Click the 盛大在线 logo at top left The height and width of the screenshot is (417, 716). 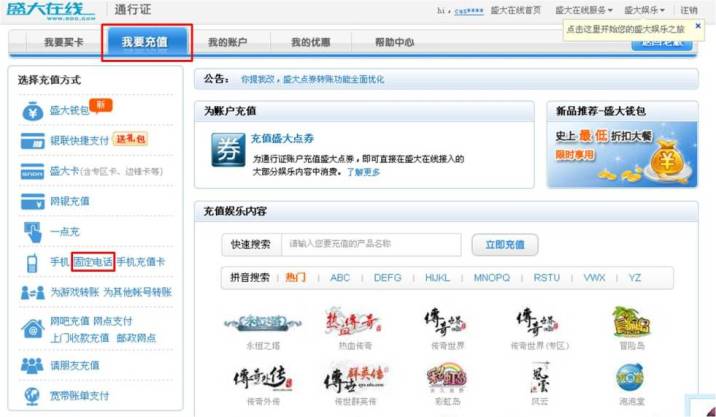50,10
